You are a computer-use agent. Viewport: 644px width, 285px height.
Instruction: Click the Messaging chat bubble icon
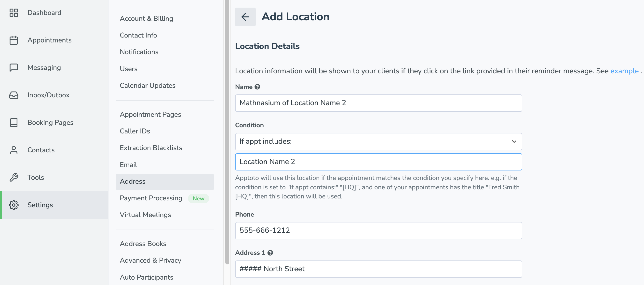[14, 68]
